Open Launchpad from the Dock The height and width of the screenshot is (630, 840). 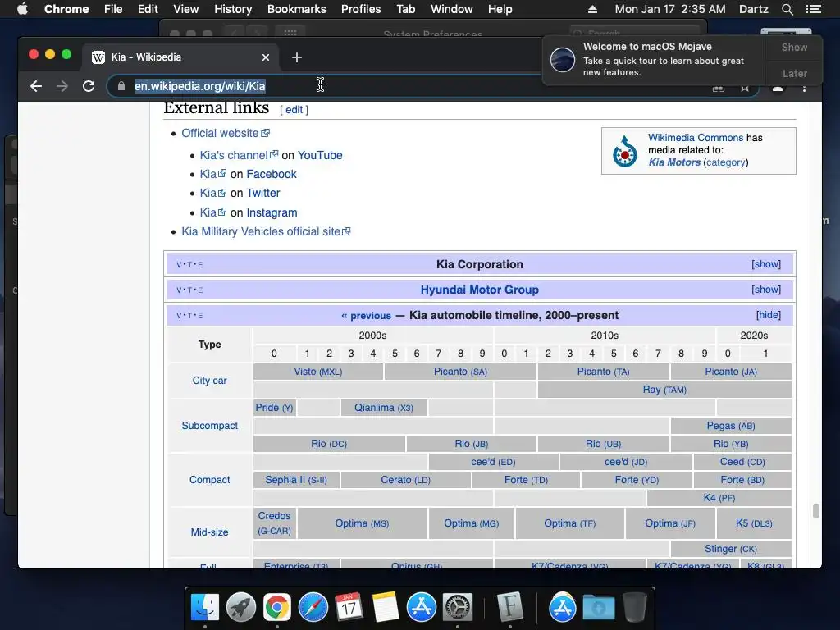point(241,608)
